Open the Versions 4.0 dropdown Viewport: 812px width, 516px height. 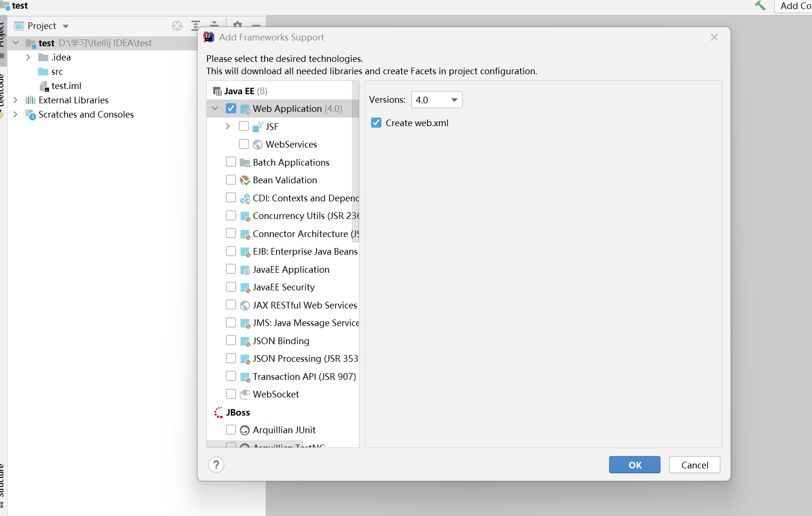point(437,100)
